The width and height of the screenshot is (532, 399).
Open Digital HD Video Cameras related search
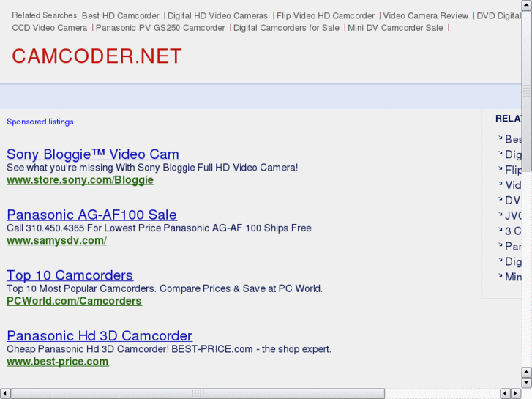(x=217, y=15)
